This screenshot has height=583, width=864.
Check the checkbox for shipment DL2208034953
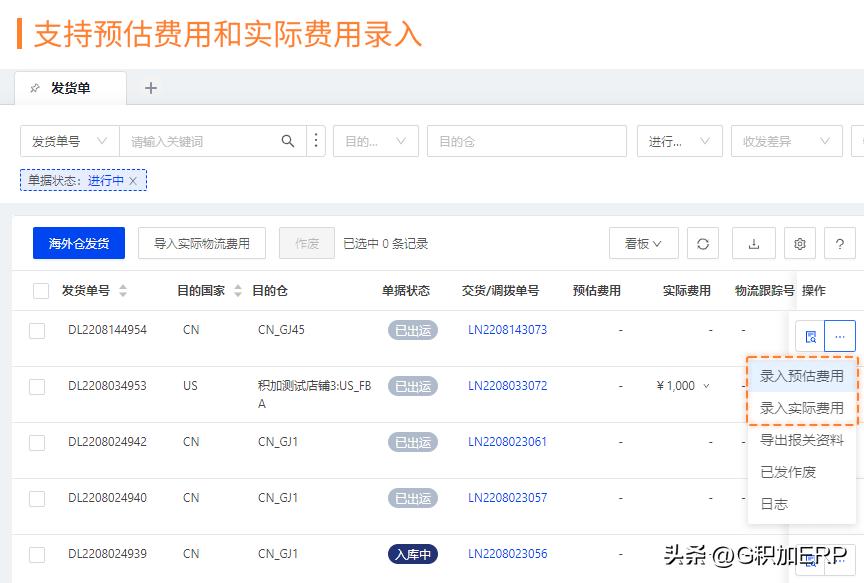41,386
